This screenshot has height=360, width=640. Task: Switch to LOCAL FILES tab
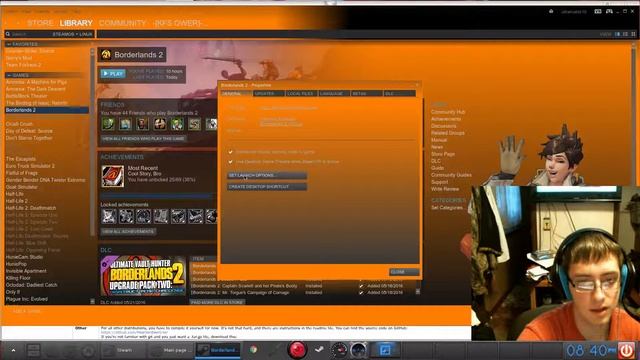pyautogui.click(x=301, y=93)
